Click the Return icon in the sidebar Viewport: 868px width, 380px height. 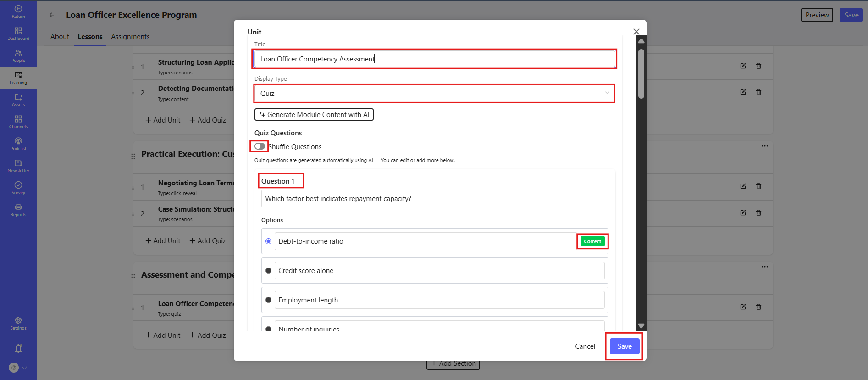pos(18,11)
